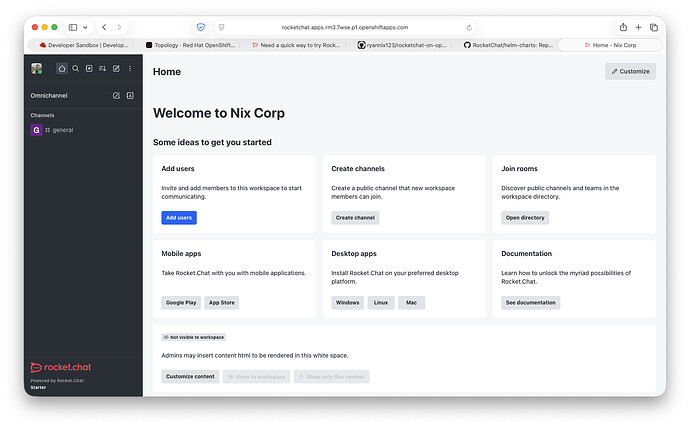This screenshot has height=428, width=690.
Task: Click the Customize content button
Action: click(x=190, y=377)
